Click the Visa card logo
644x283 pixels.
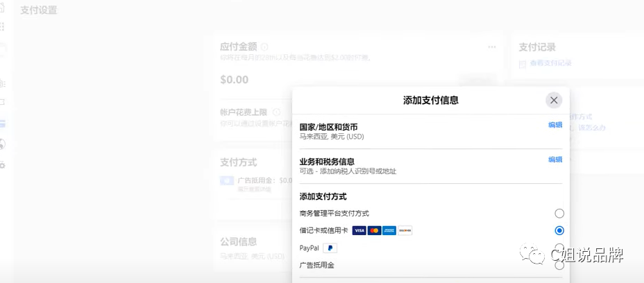pos(359,230)
